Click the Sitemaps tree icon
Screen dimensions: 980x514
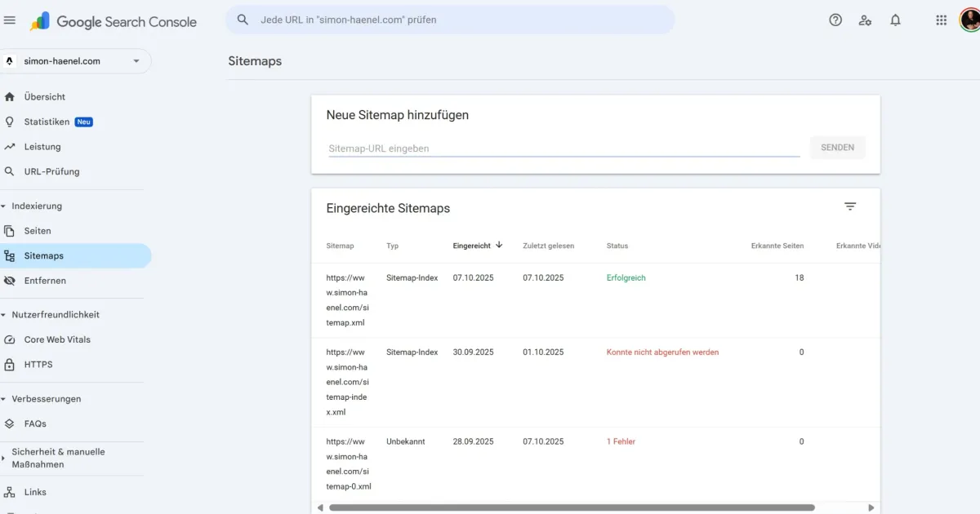10,255
